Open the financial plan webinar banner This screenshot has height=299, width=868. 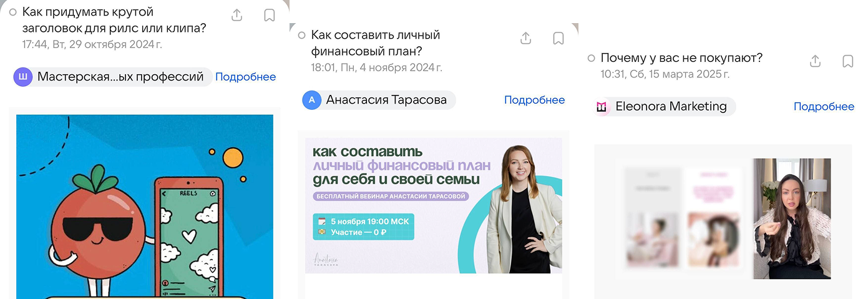click(434, 205)
